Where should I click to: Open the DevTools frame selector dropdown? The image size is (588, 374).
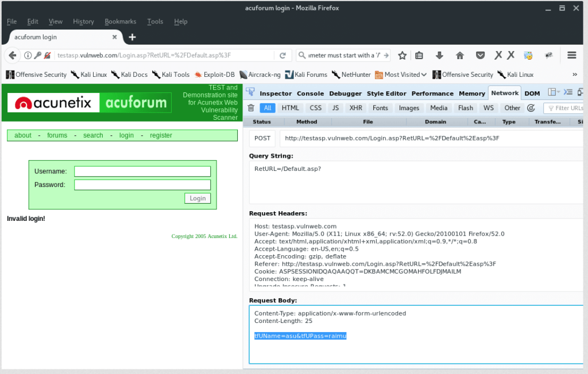(554, 92)
